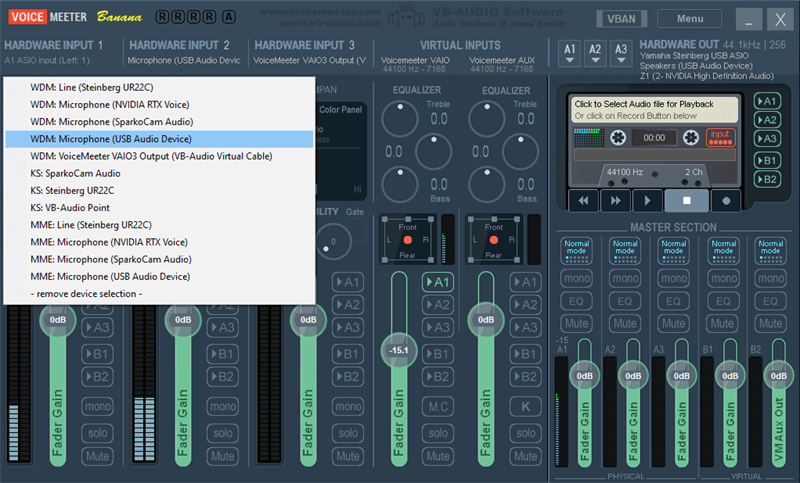Click the recorder's A1 output routing button

click(767, 101)
